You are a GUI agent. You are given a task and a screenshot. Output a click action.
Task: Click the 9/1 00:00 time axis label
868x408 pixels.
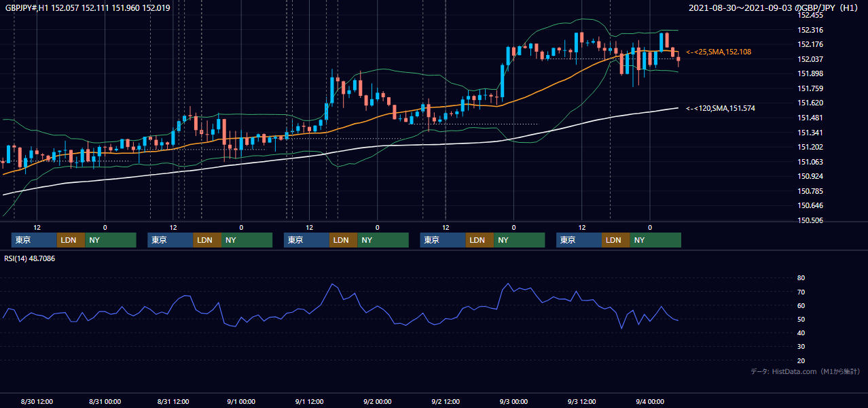pos(240,401)
